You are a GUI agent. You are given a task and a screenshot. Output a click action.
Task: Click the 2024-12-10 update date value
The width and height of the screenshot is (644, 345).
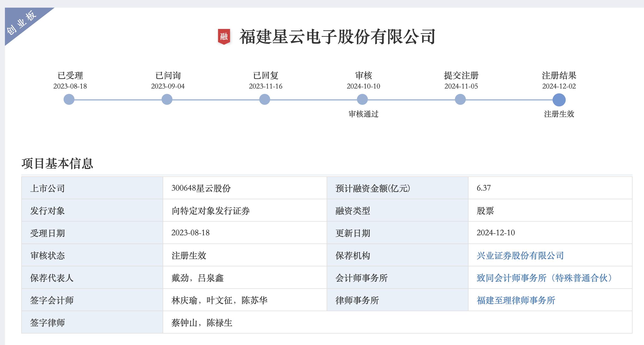496,233
